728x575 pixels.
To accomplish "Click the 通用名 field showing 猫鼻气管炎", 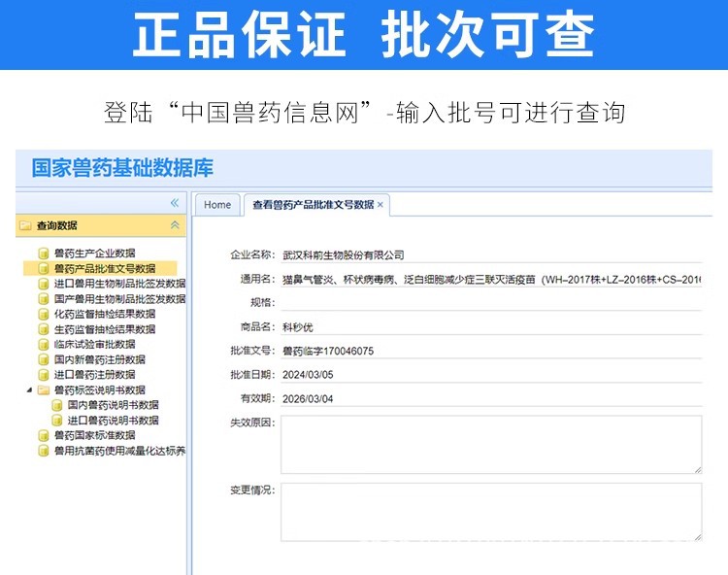I will (x=491, y=279).
